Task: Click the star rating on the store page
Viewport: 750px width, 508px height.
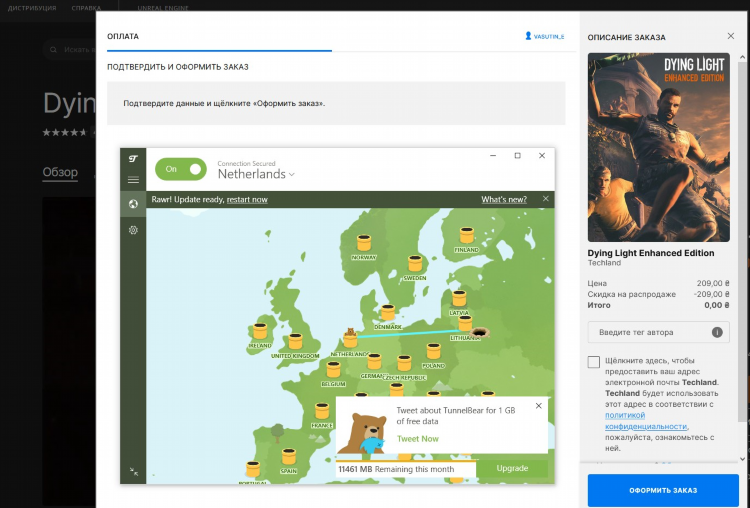Action: coord(65,132)
